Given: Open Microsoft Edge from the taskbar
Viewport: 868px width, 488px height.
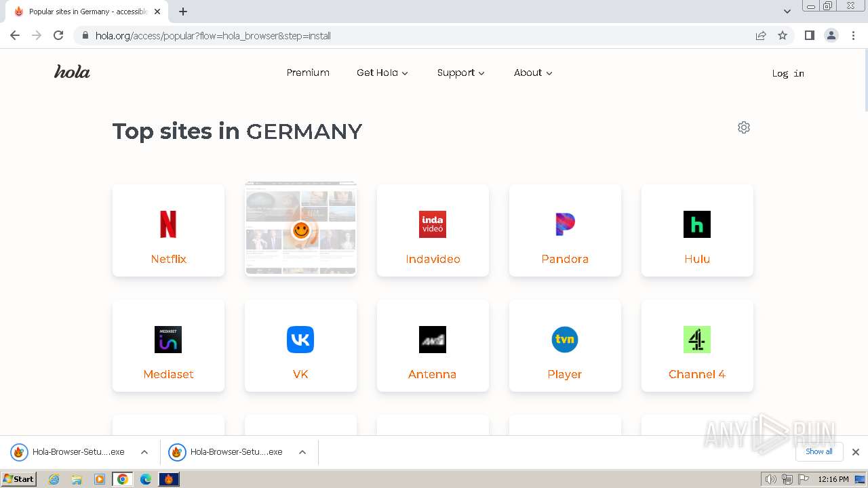Looking at the screenshot, I should tap(145, 479).
